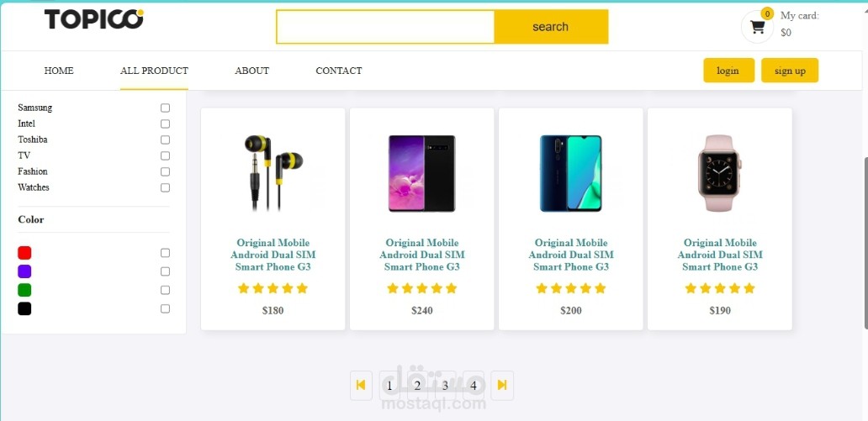The width and height of the screenshot is (868, 421).
Task: Click the TOPICO logo
Action: coord(94,19)
